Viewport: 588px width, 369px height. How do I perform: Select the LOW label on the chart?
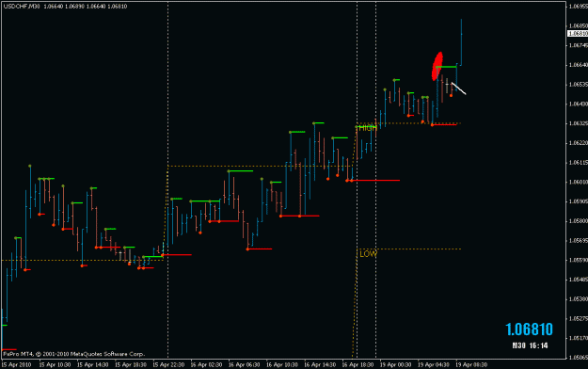[368, 254]
